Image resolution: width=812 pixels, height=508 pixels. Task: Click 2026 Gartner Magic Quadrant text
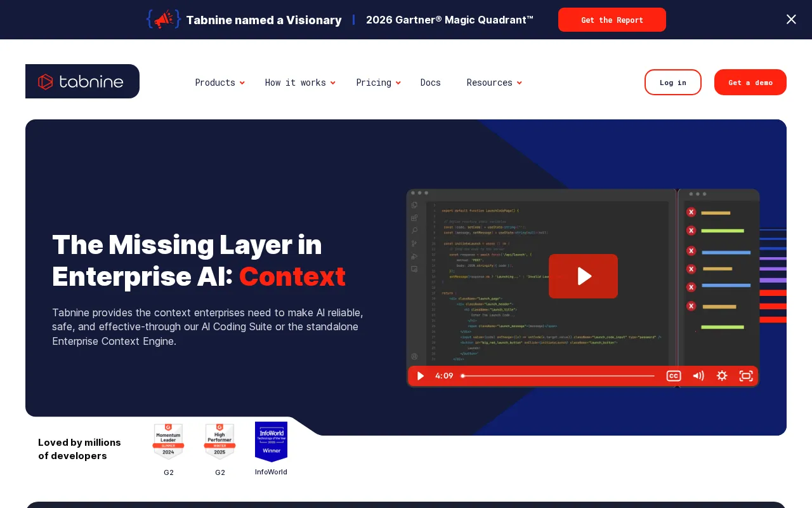pos(450,20)
